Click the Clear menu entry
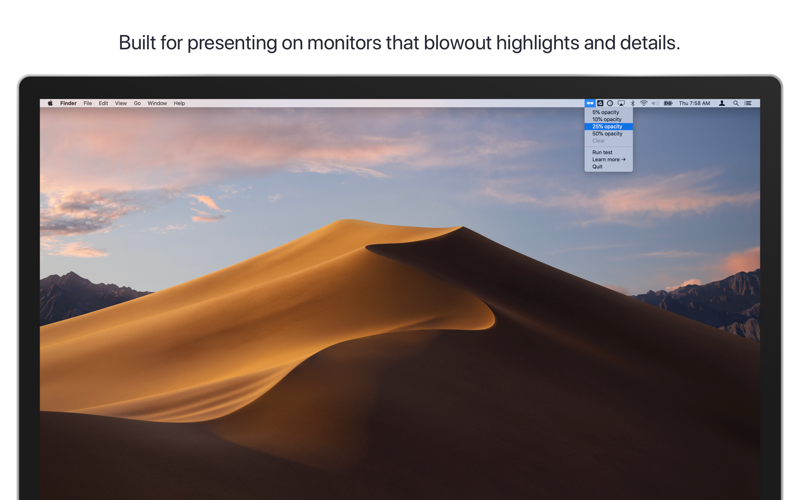800x500 pixels. point(609,141)
